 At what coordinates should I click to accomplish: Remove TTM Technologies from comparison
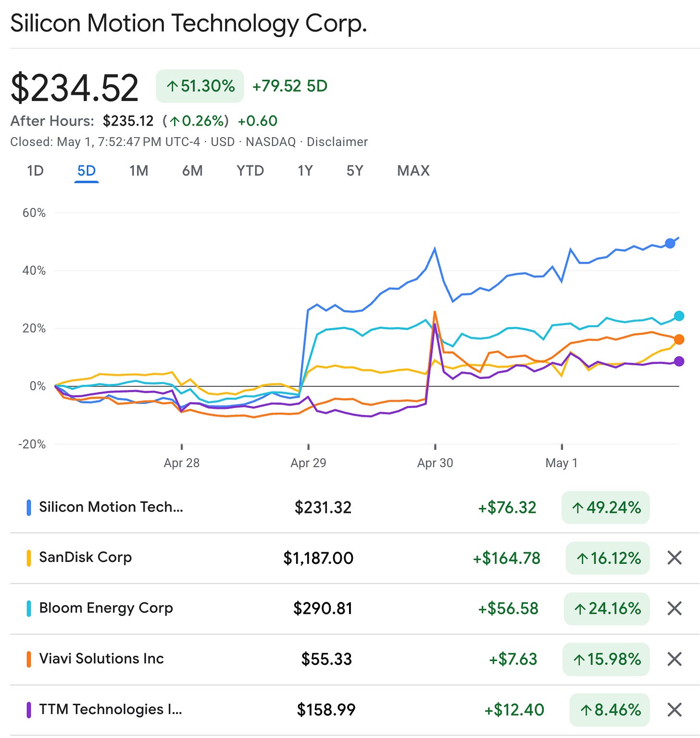click(x=675, y=710)
